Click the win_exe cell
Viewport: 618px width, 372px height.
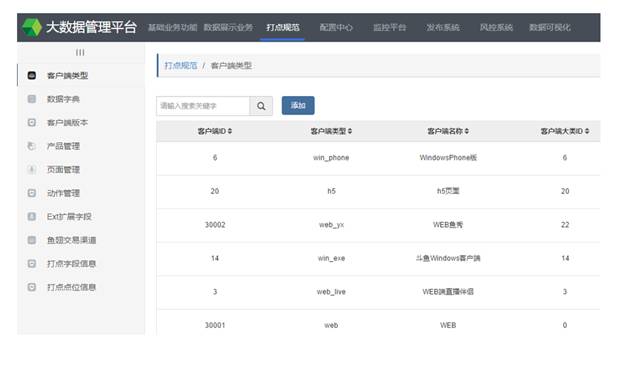[331, 258]
